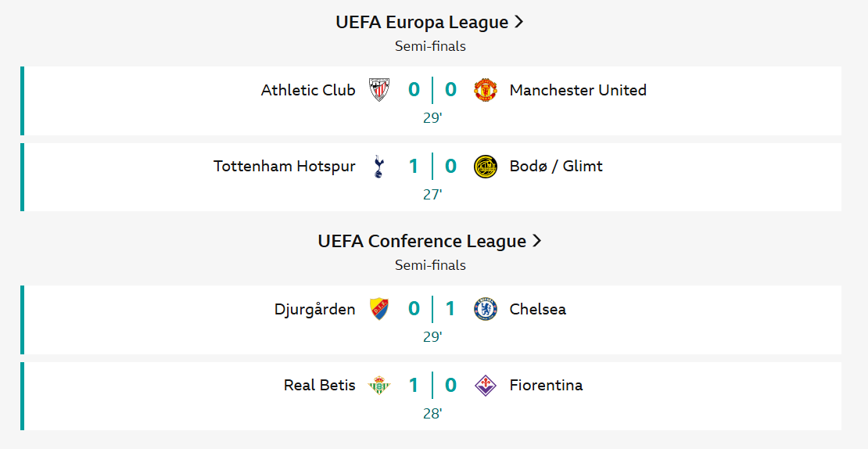Viewport: 868px width, 449px height.
Task: Click the Tottenham Hotspur cockerel crest
Action: point(378,166)
